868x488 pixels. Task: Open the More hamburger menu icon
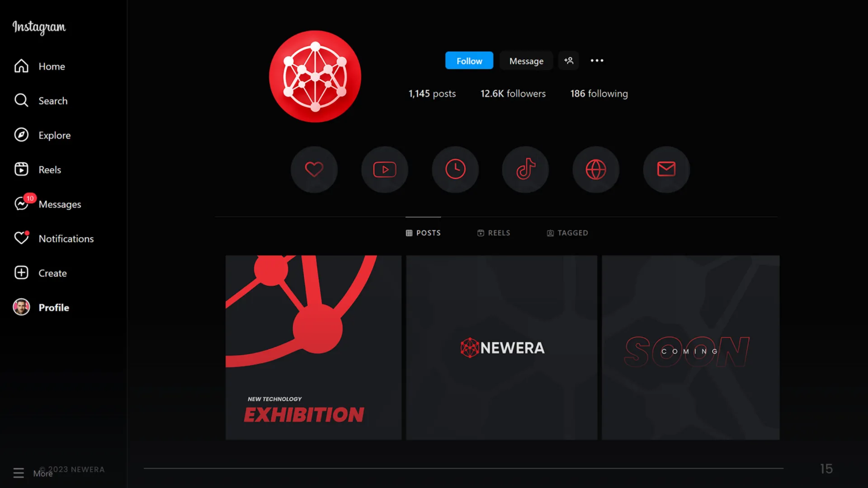pos(19,473)
